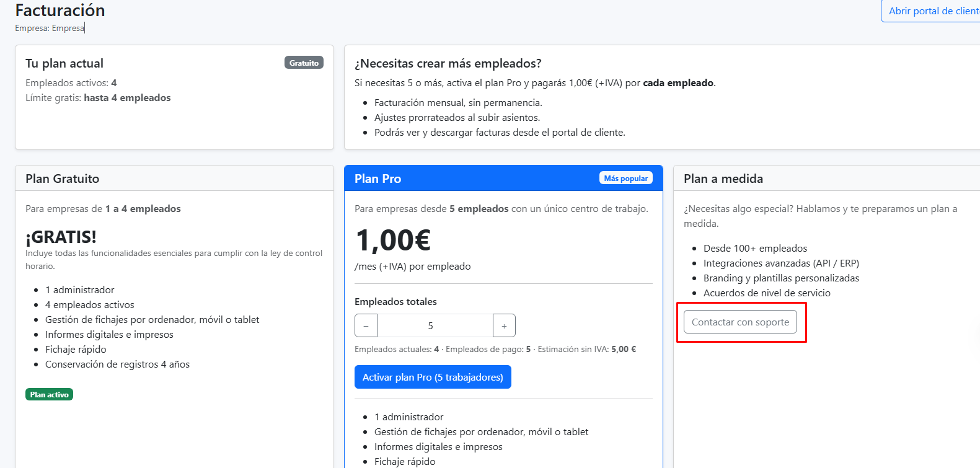Click the Facturación page title

point(60,11)
